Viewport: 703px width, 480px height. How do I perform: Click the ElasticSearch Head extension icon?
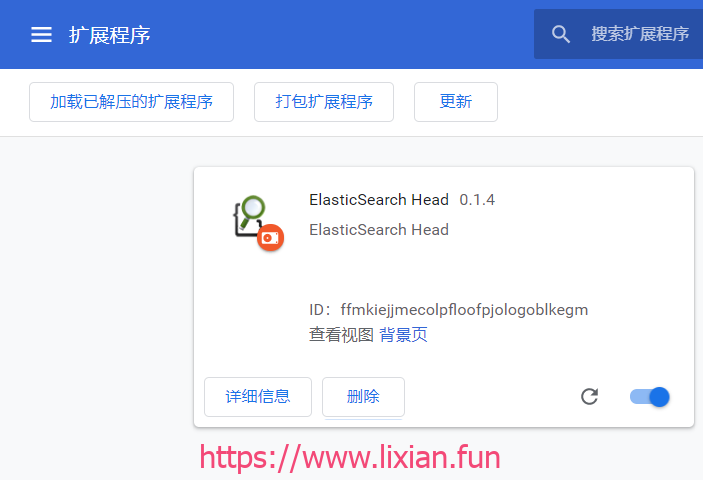tap(258, 223)
